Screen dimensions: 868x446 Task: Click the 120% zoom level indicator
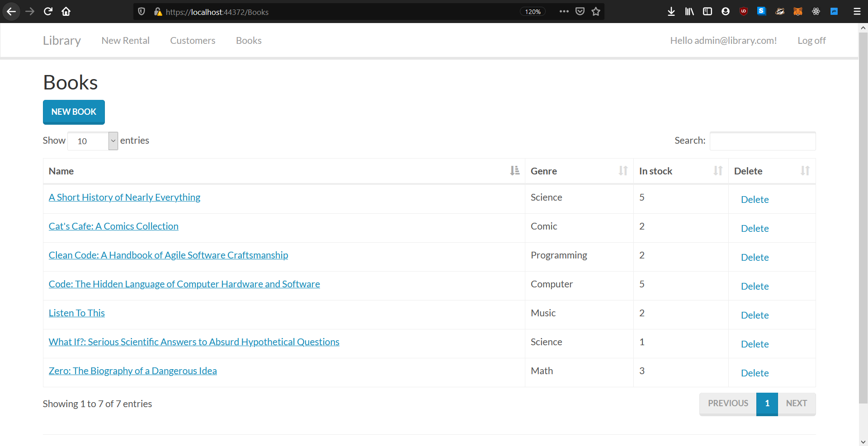[533, 12]
